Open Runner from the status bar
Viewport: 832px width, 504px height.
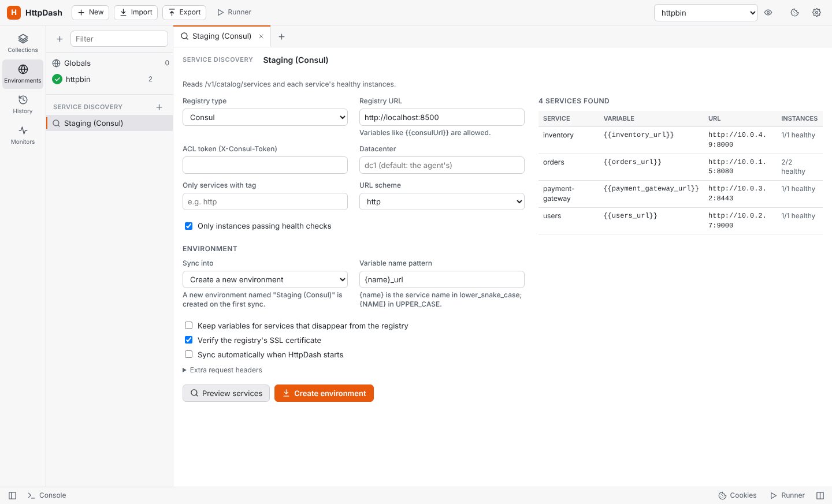pos(788,495)
